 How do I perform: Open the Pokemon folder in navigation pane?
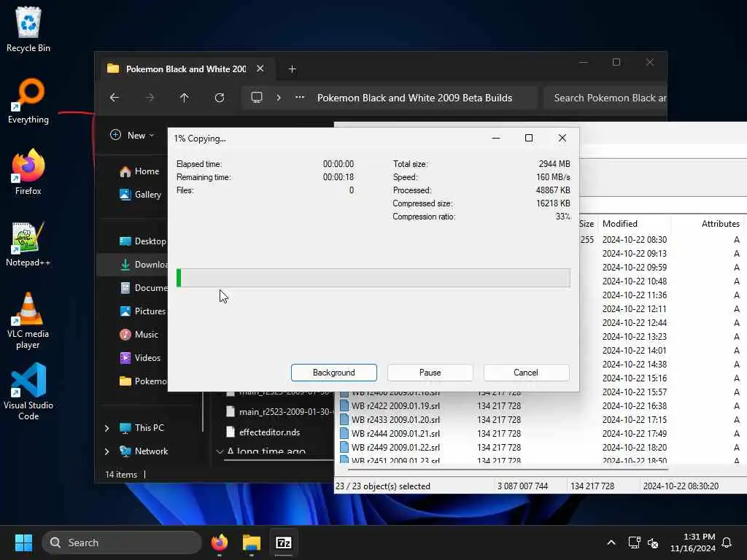143,381
